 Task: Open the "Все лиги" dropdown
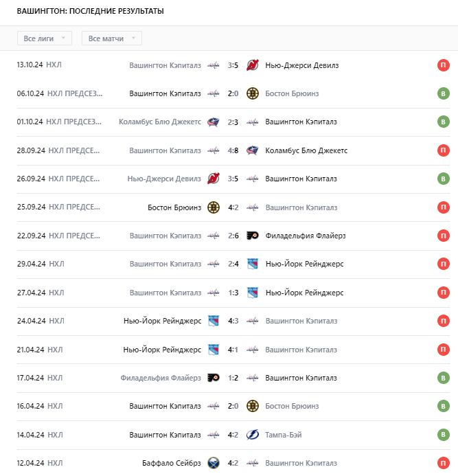[44, 38]
